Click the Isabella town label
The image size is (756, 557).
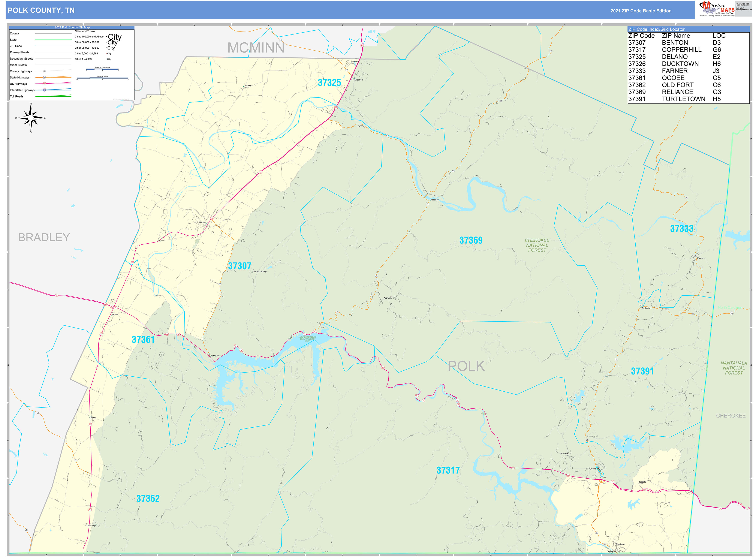(642, 482)
